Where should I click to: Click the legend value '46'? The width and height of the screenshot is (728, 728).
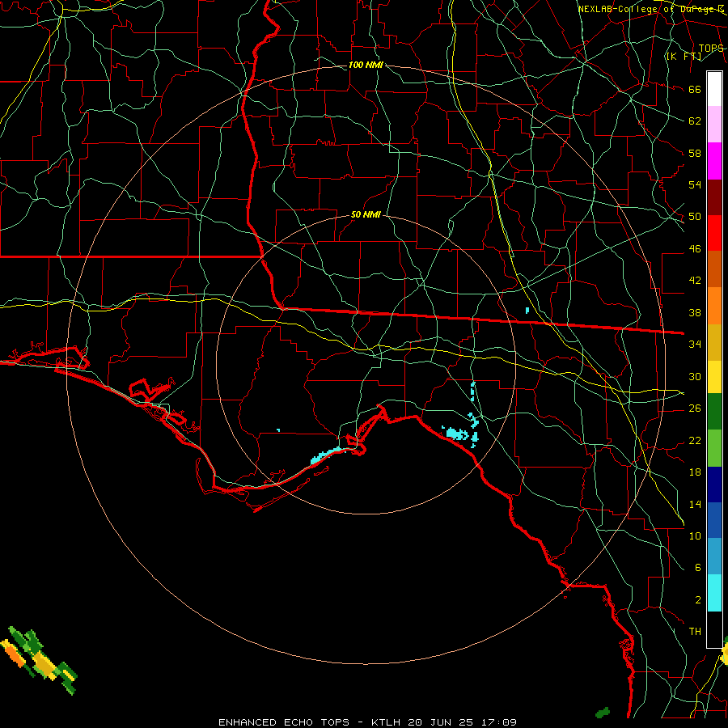tap(695, 249)
